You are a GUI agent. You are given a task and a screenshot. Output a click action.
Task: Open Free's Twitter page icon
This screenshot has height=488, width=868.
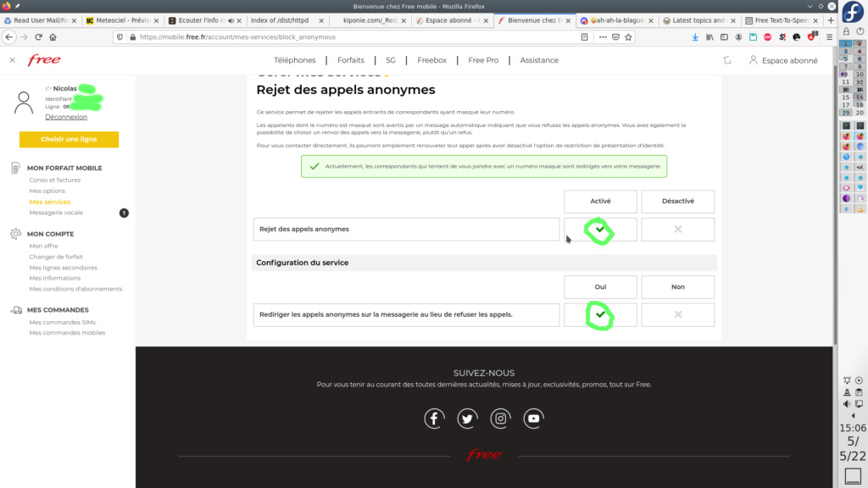(x=468, y=419)
